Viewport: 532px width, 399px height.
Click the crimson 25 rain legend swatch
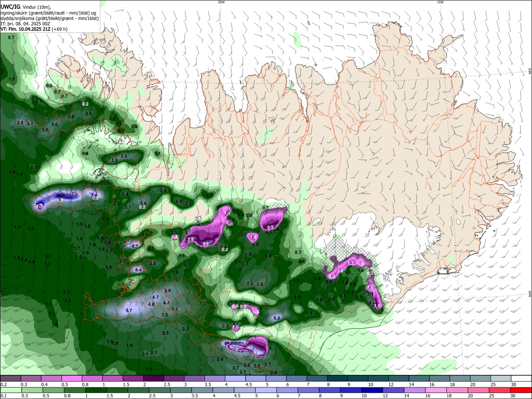(501, 390)
